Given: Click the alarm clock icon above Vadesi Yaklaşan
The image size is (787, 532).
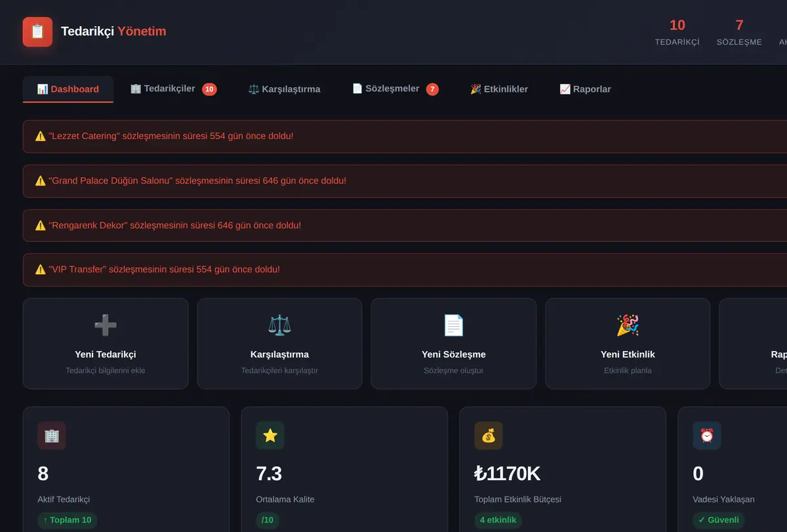Looking at the screenshot, I should (707, 436).
